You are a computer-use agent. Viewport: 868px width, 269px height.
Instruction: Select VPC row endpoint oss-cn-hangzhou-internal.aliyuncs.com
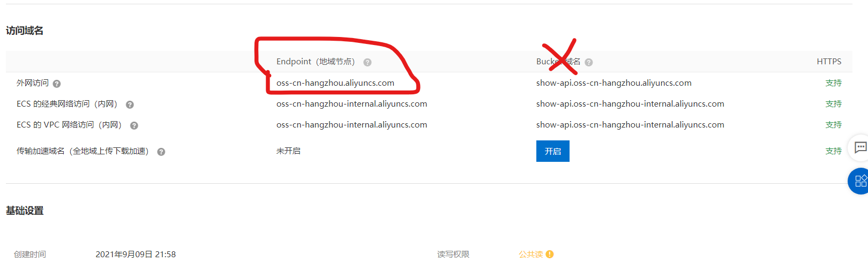[x=351, y=125]
